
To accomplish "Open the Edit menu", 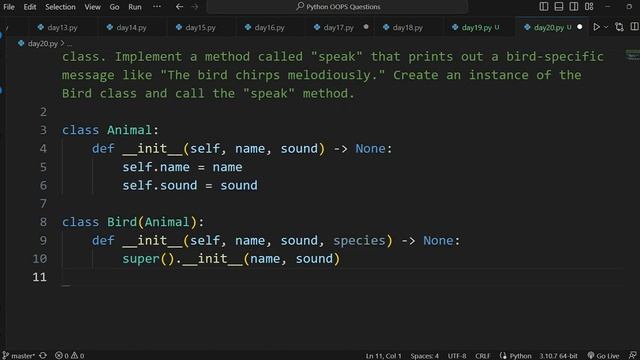I will coord(29,7).
